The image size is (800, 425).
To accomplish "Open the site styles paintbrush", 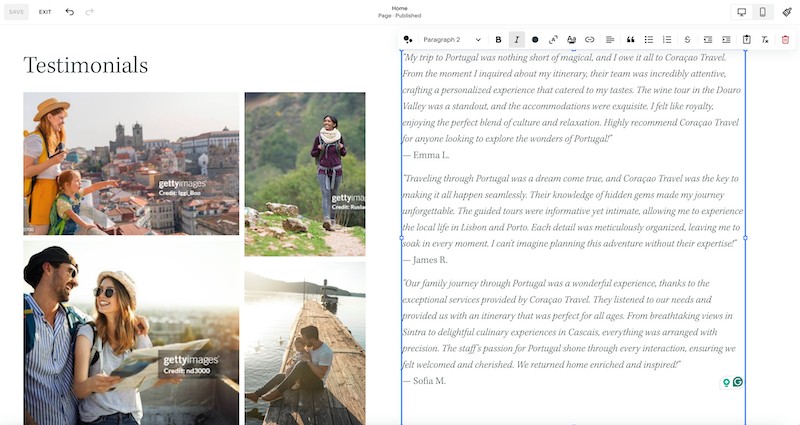I will coord(787,12).
